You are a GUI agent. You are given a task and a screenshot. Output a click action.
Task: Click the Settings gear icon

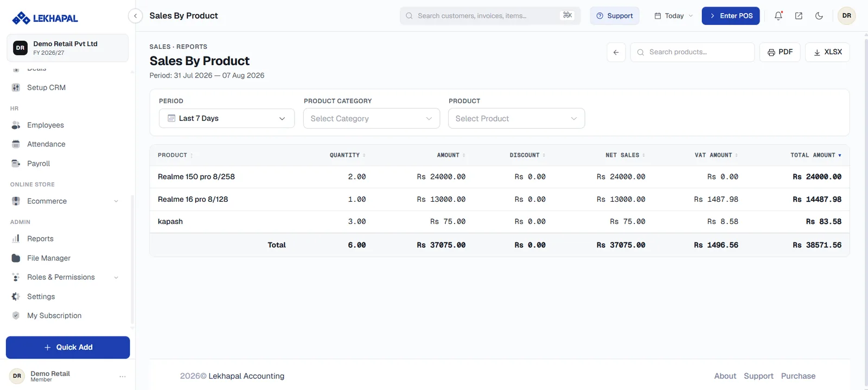point(16,297)
